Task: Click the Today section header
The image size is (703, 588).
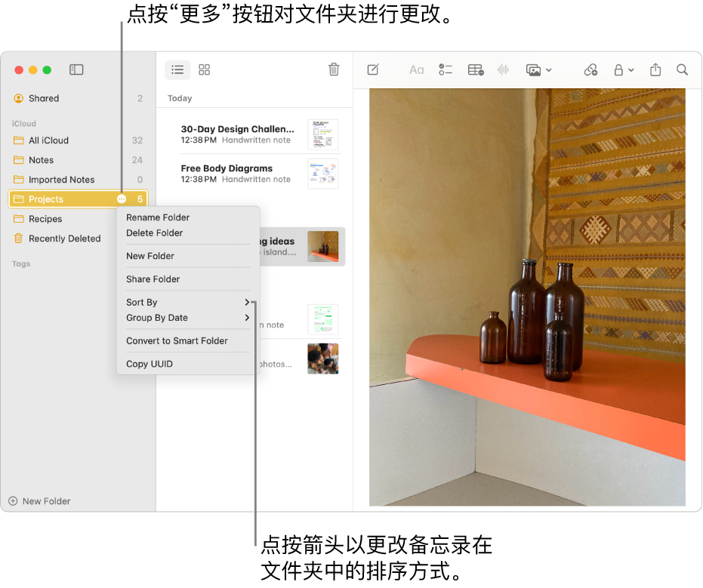Action: (180, 98)
